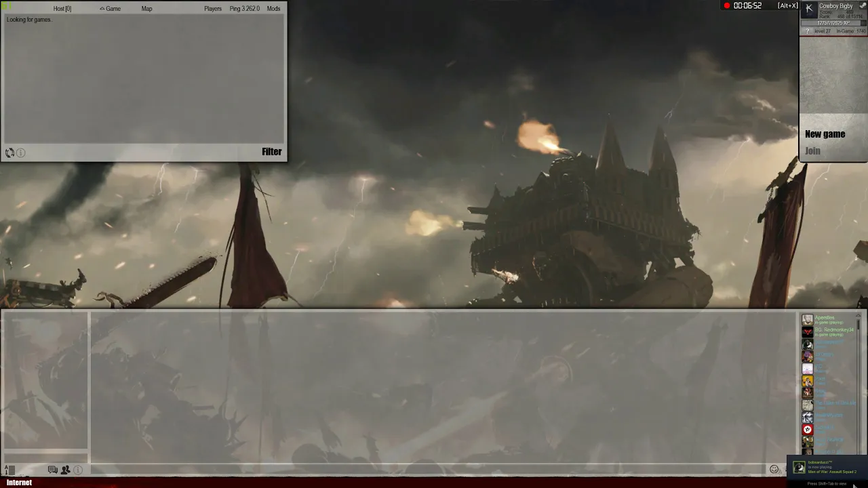Click the red recording indicator
This screenshot has height=488, width=868.
click(727, 6)
